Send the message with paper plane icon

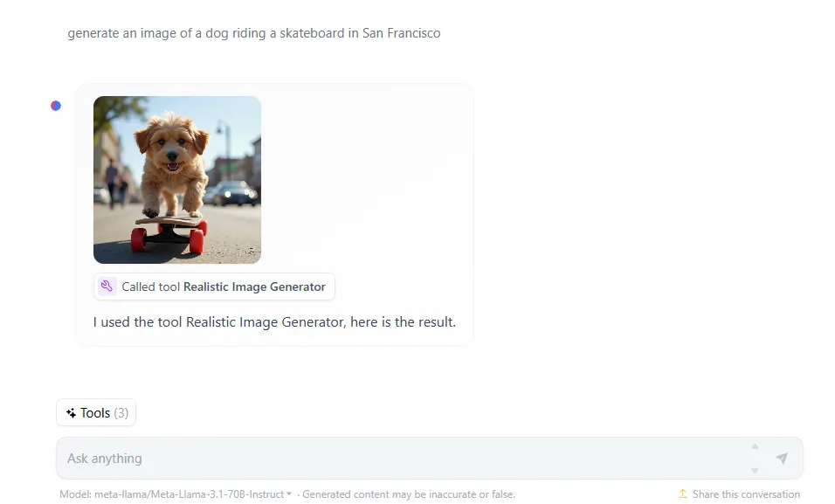(x=781, y=459)
